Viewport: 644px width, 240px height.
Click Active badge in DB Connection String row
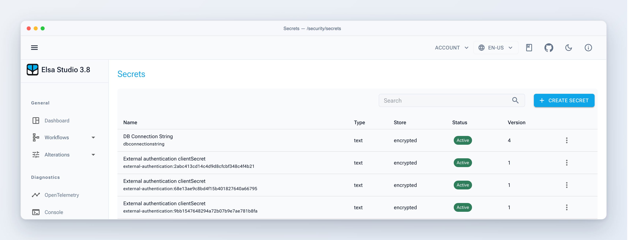click(x=463, y=140)
